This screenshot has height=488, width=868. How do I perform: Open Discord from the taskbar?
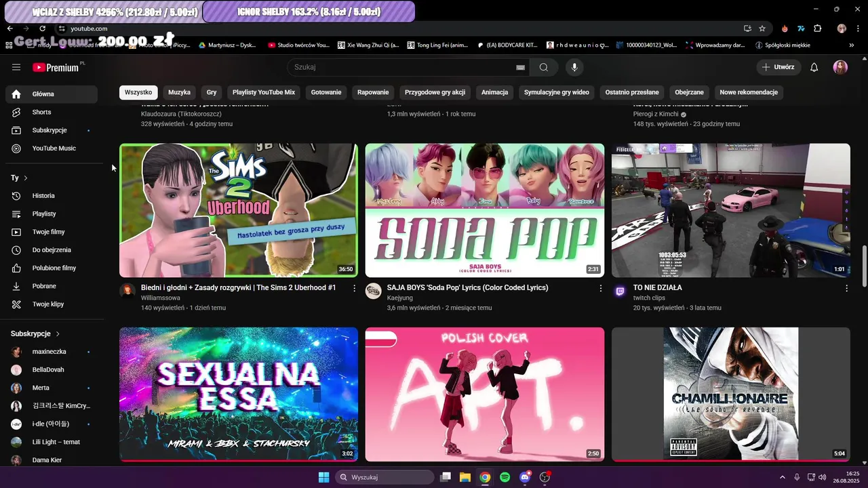click(x=524, y=477)
